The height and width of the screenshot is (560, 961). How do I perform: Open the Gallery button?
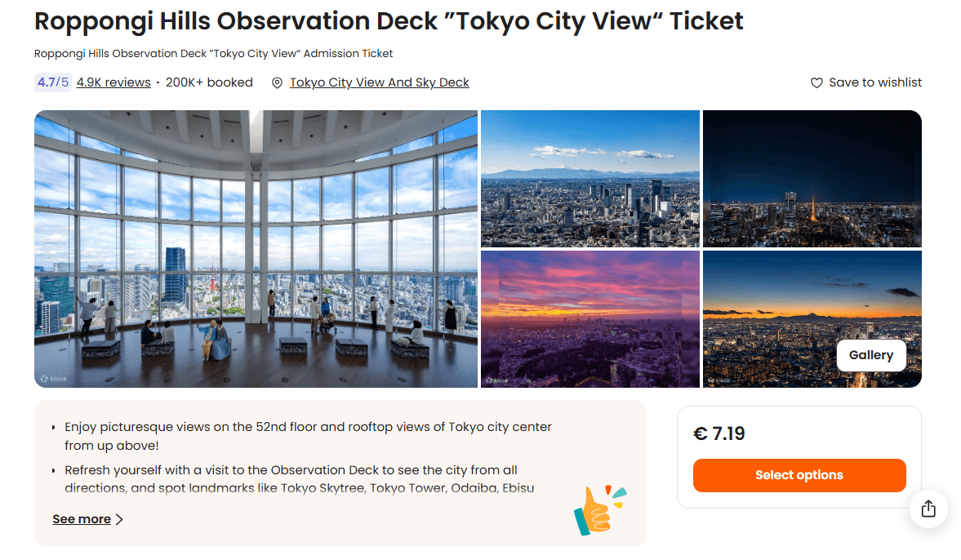(x=870, y=355)
